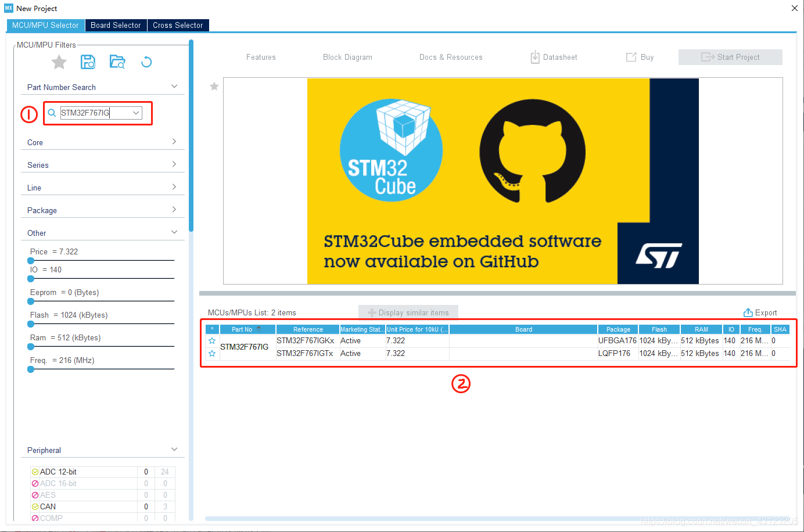Image resolution: width=804 pixels, height=532 pixels.
Task: Star the banner as favorite
Action: click(214, 87)
